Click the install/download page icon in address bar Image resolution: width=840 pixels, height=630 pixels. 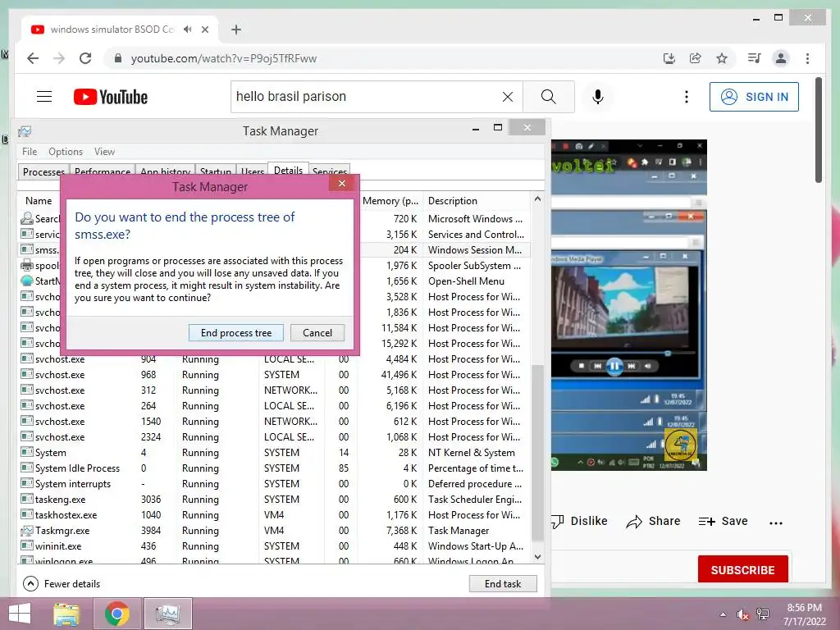click(x=669, y=58)
